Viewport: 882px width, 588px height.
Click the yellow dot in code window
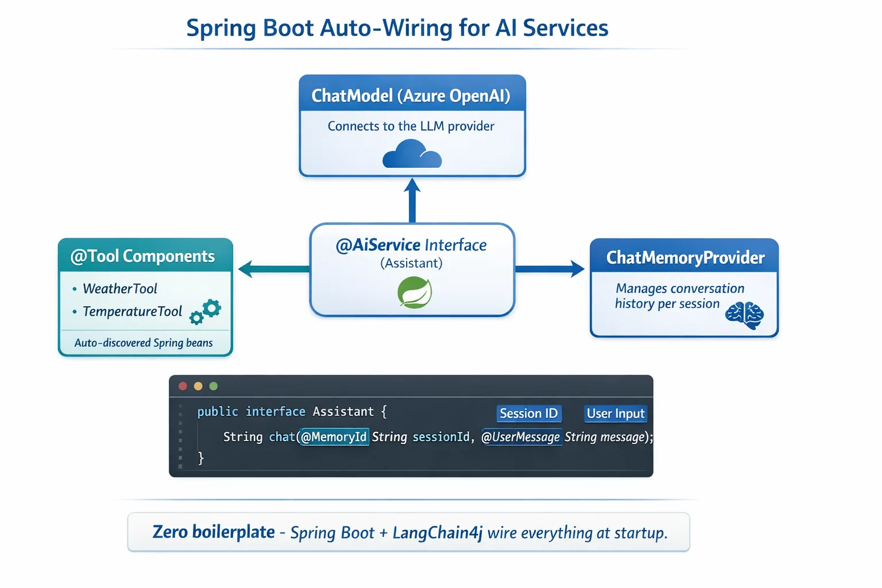(198, 386)
